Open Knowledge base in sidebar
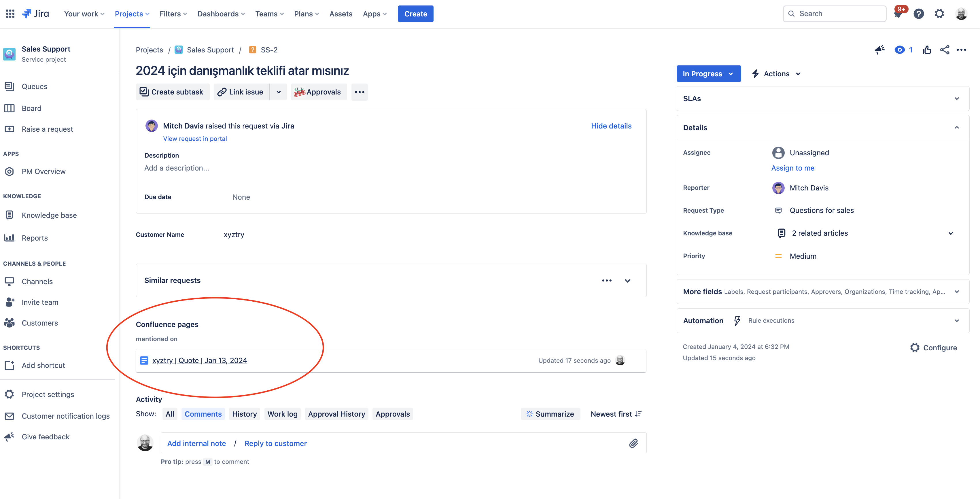 [x=49, y=215]
